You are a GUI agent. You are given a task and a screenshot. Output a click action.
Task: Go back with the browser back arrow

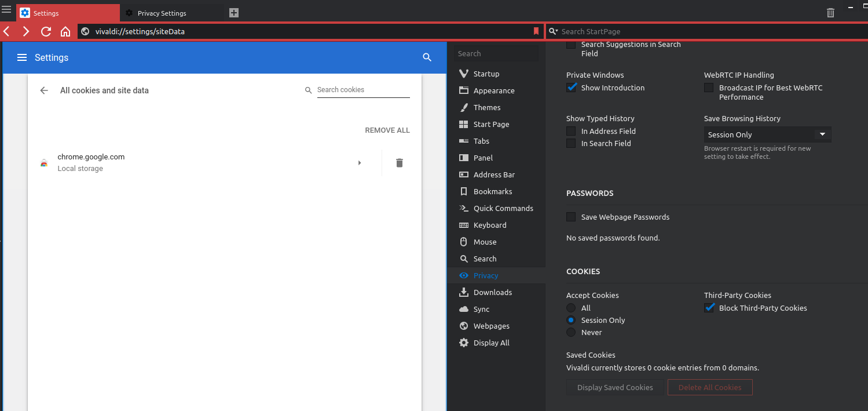tap(6, 31)
